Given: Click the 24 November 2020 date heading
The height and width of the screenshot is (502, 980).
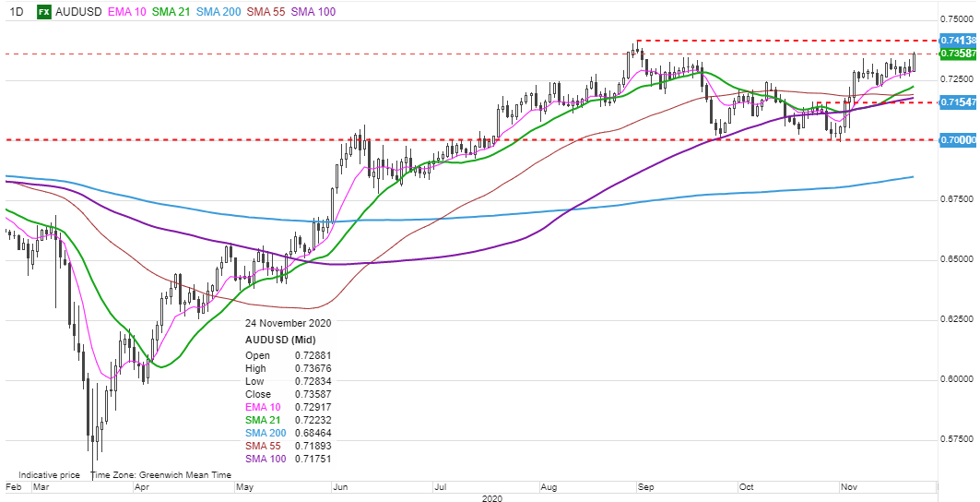Looking at the screenshot, I should (x=287, y=324).
